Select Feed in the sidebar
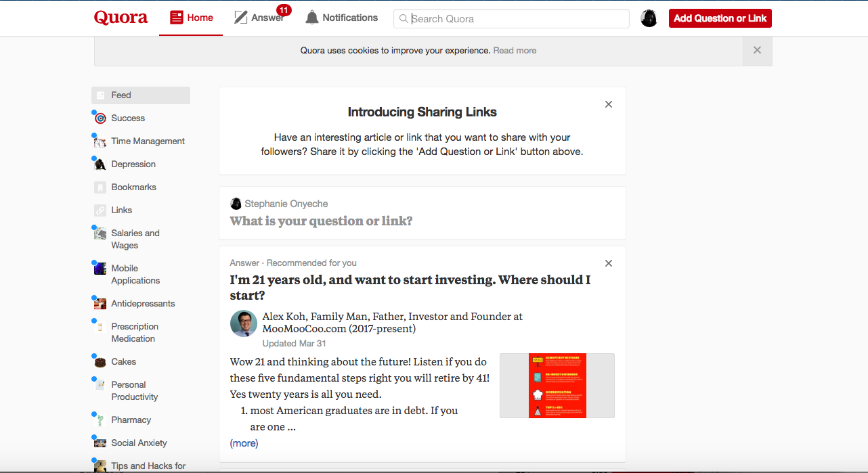Viewport: 868px width, 473px height. 141,95
